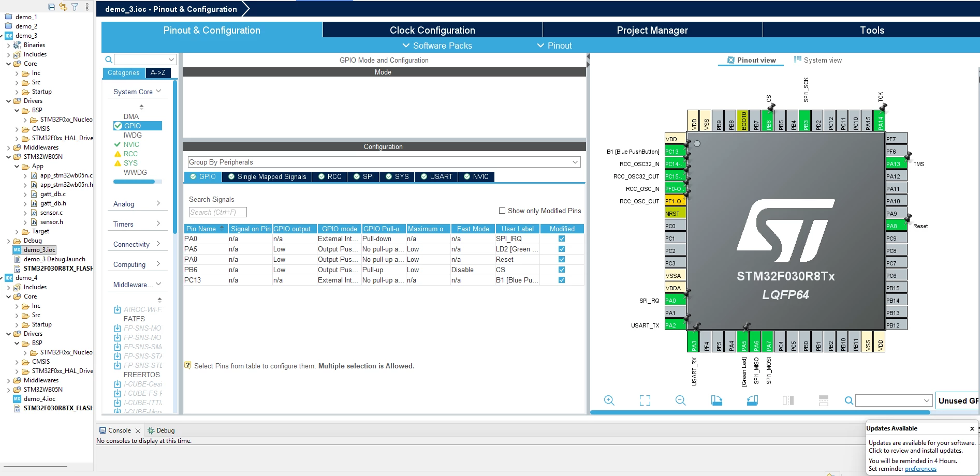Viewport: 980px width, 476px height.
Task: Click the System Core list horizontal scrollbar
Action: pyautogui.click(x=134, y=182)
